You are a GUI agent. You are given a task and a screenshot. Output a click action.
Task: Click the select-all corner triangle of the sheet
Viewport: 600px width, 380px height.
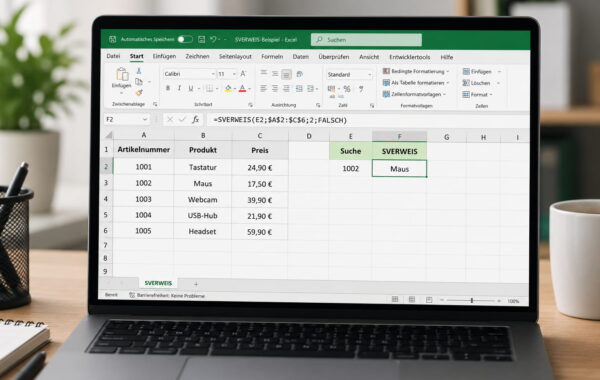(x=109, y=135)
